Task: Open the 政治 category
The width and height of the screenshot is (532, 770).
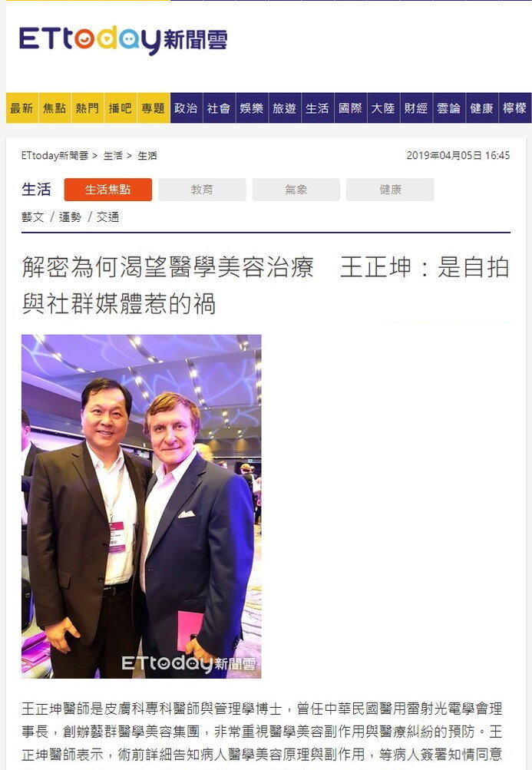Action: (187, 108)
